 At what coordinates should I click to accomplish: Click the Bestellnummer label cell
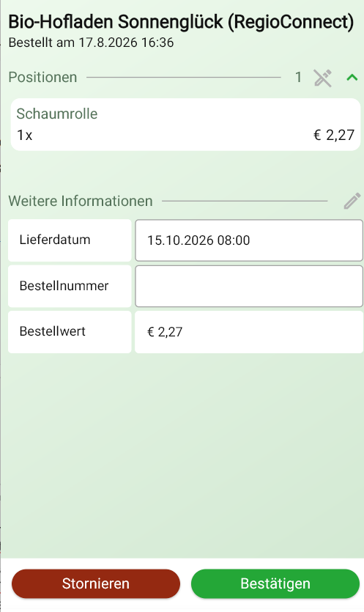pyautogui.click(x=70, y=287)
